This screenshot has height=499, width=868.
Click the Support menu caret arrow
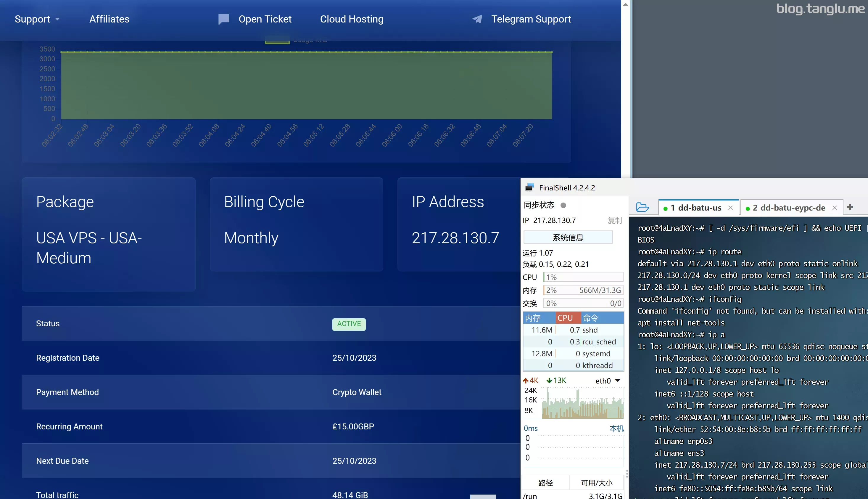click(57, 19)
